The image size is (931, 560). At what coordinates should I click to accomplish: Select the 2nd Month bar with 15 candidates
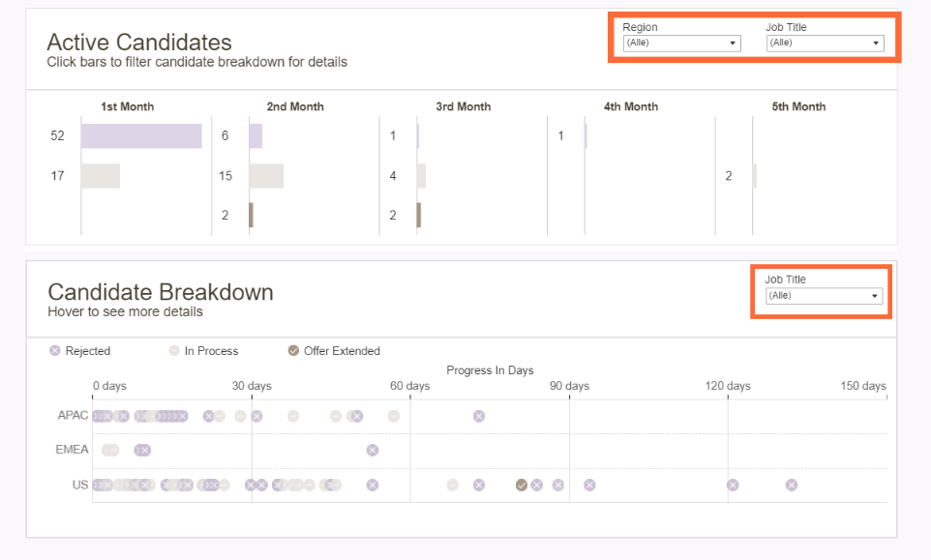[266, 176]
